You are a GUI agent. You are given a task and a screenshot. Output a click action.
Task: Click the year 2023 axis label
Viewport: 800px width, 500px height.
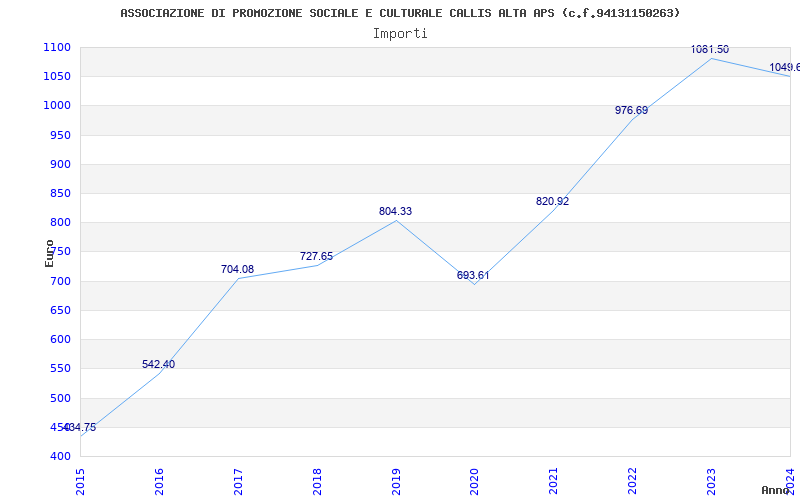pos(711,482)
